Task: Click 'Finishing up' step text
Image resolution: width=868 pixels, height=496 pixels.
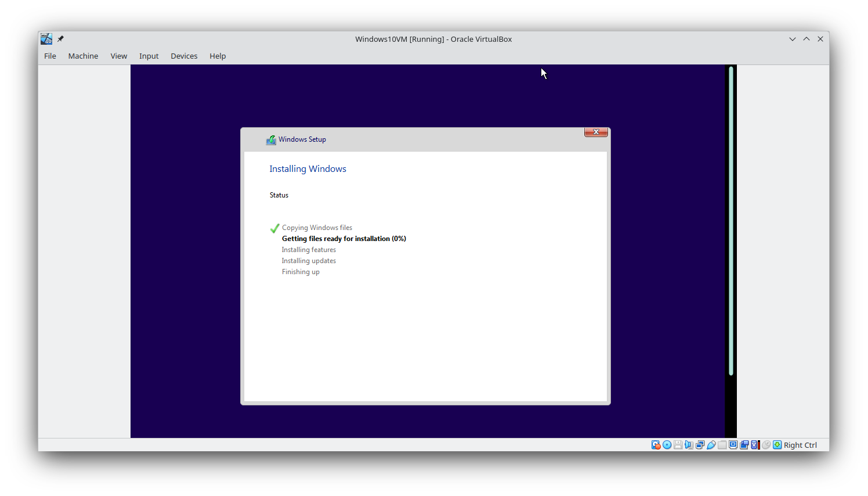Action: pyautogui.click(x=301, y=272)
